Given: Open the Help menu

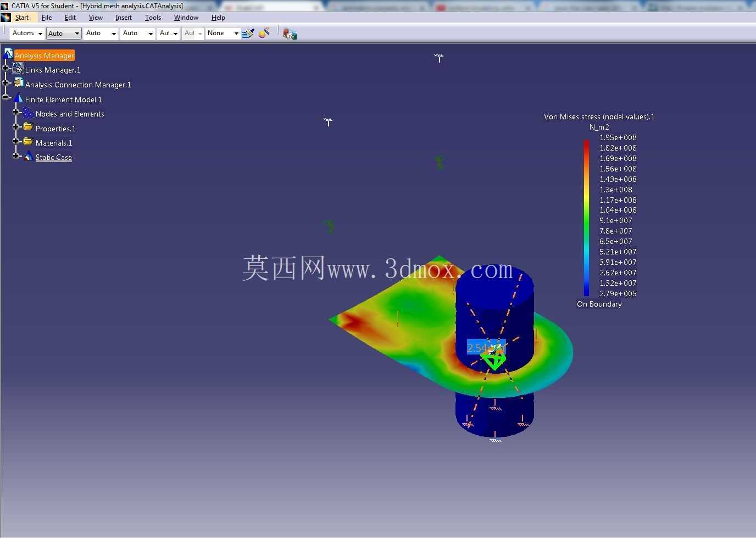Looking at the screenshot, I should pos(218,18).
